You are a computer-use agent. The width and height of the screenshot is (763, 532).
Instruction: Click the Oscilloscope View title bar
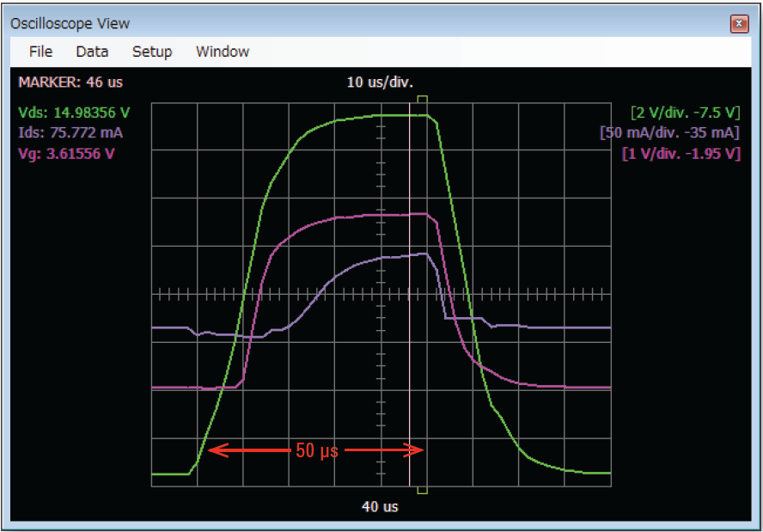click(x=344, y=24)
